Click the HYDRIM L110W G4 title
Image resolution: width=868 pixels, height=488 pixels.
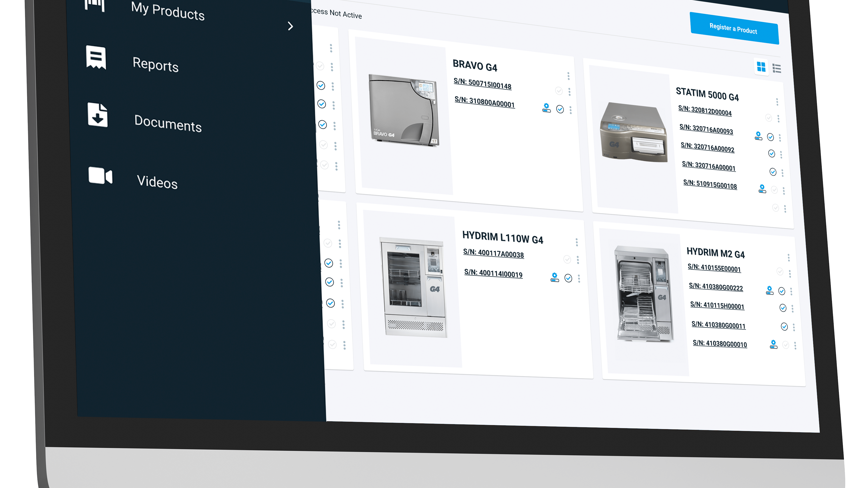pyautogui.click(x=502, y=237)
